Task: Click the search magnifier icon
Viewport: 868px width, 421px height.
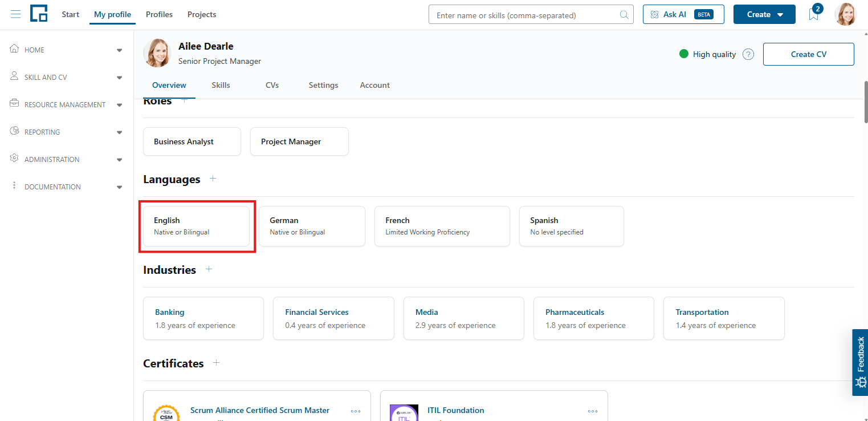Action: tap(625, 15)
